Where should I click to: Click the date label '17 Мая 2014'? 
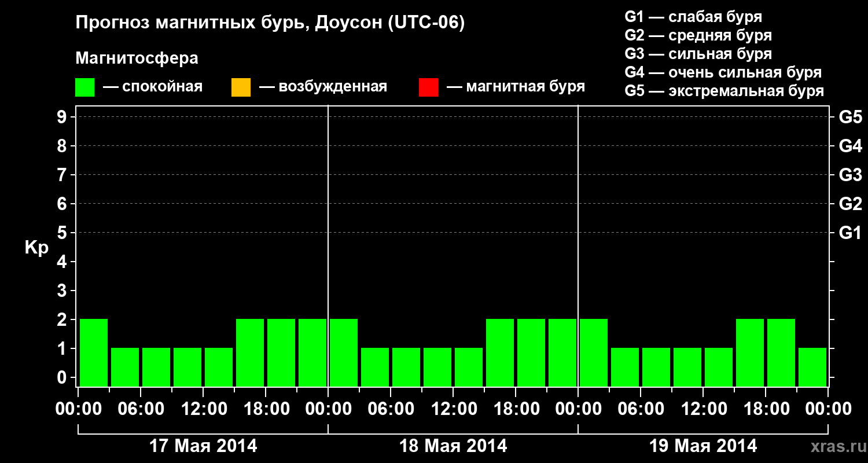[203, 446]
